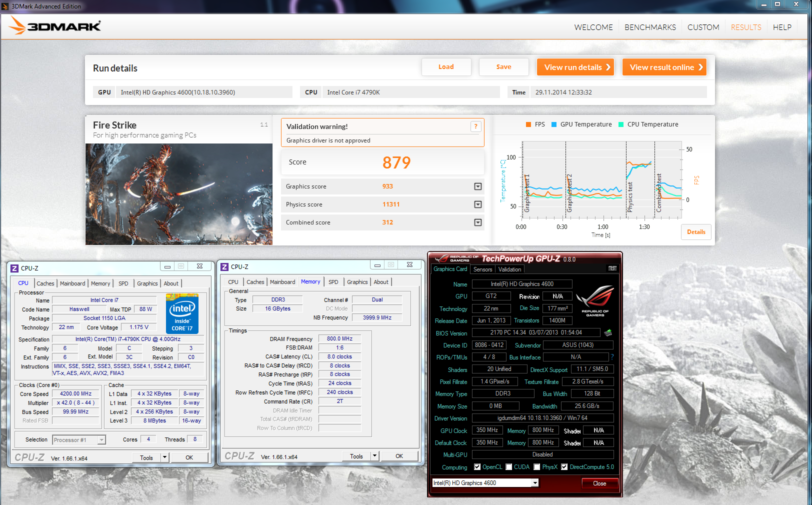Expand the Physics score details
This screenshot has width=812, height=505.
(478, 204)
